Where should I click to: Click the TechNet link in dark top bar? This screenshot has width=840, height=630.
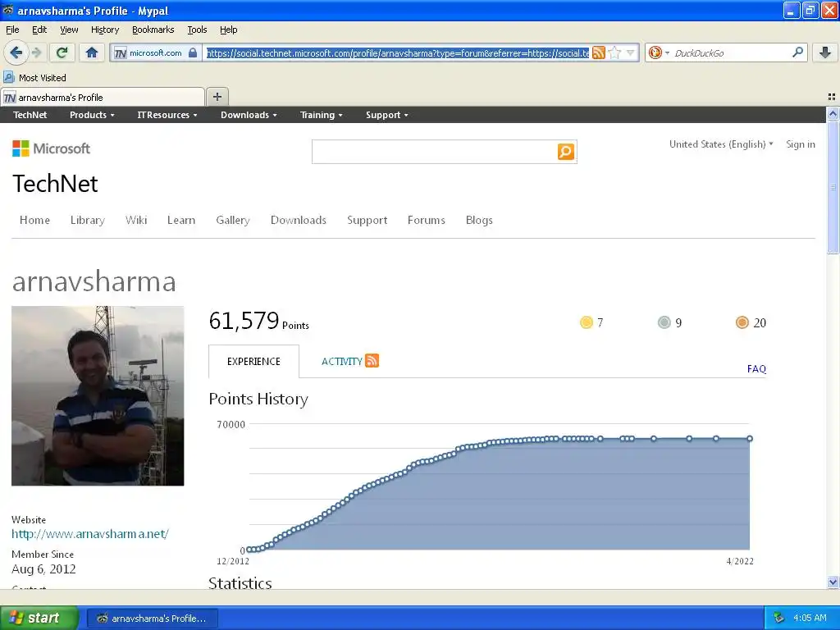(30, 115)
